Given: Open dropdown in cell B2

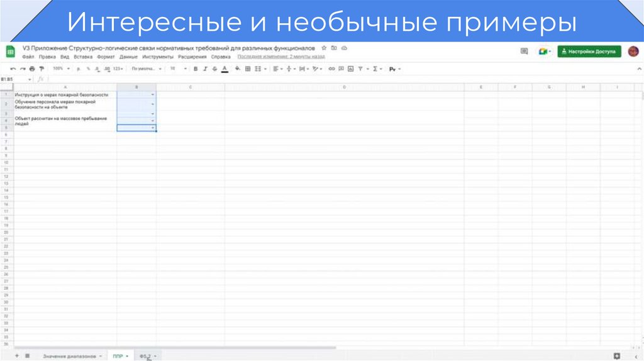Looking at the screenshot, I should (152, 104).
